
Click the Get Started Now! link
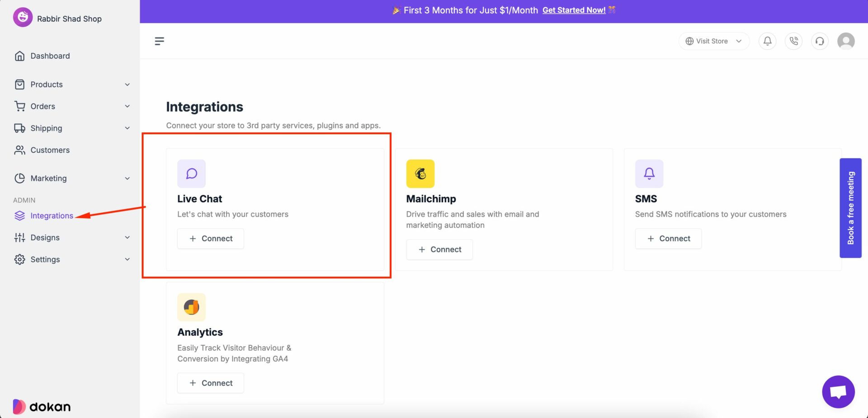pos(574,10)
